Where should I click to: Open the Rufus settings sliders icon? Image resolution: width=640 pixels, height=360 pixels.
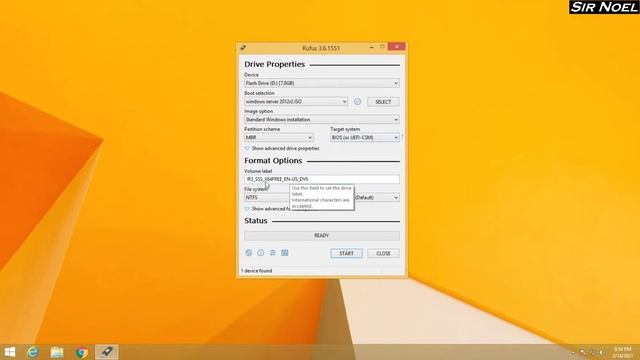point(273,253)
